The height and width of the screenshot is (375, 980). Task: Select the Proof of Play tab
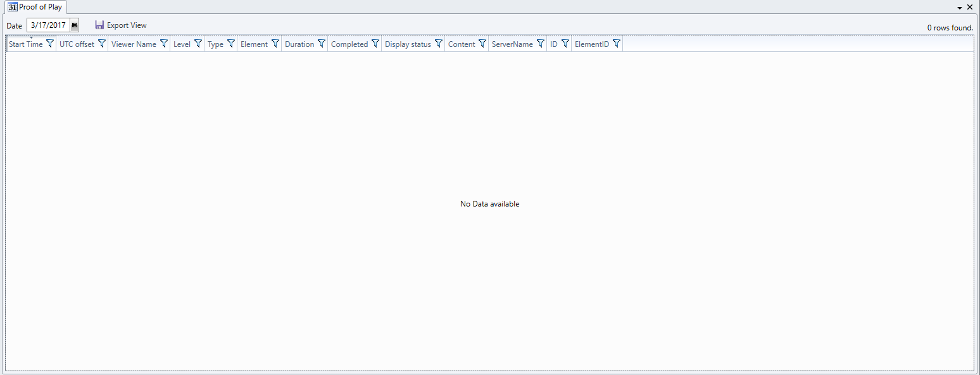click(35, 7)
